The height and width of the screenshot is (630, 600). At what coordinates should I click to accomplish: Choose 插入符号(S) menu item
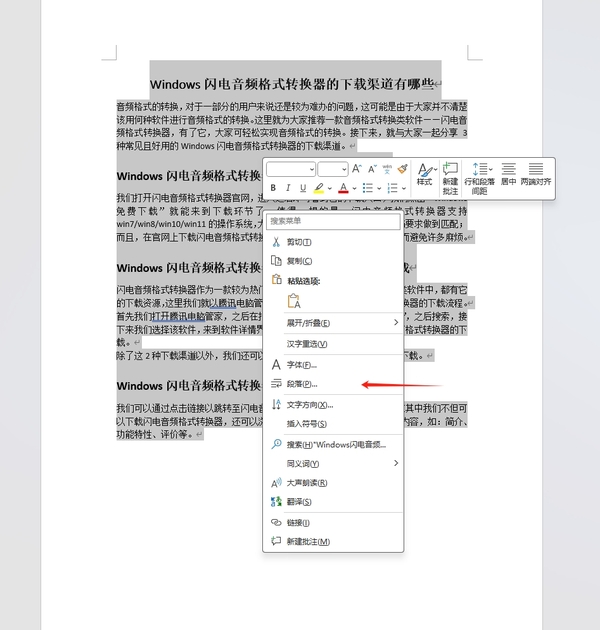[x=333, y=424]
